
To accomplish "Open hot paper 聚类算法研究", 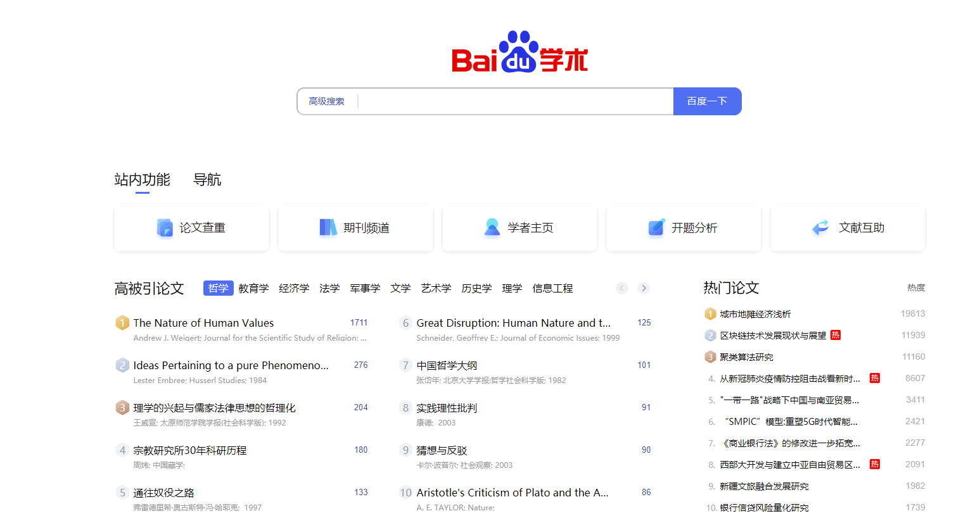I will tap(746, 357).
